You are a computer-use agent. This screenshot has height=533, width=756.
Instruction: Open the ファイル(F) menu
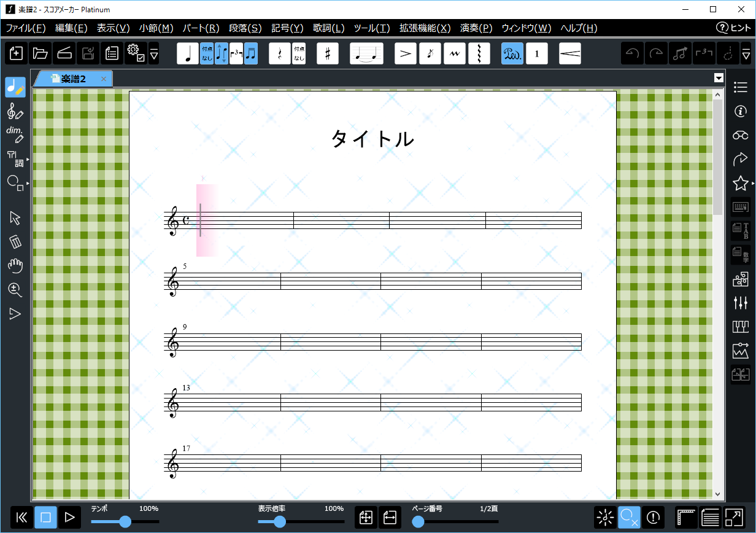tap(26, 28)
